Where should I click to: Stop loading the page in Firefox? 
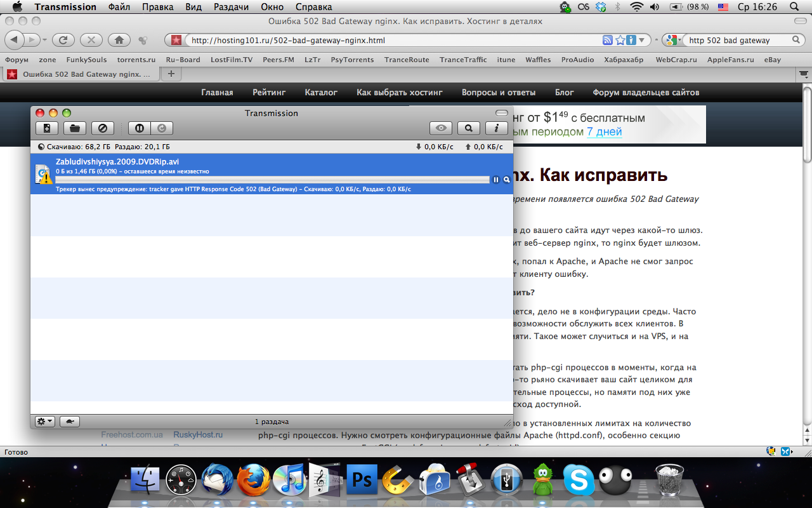[x=91, y=40]
